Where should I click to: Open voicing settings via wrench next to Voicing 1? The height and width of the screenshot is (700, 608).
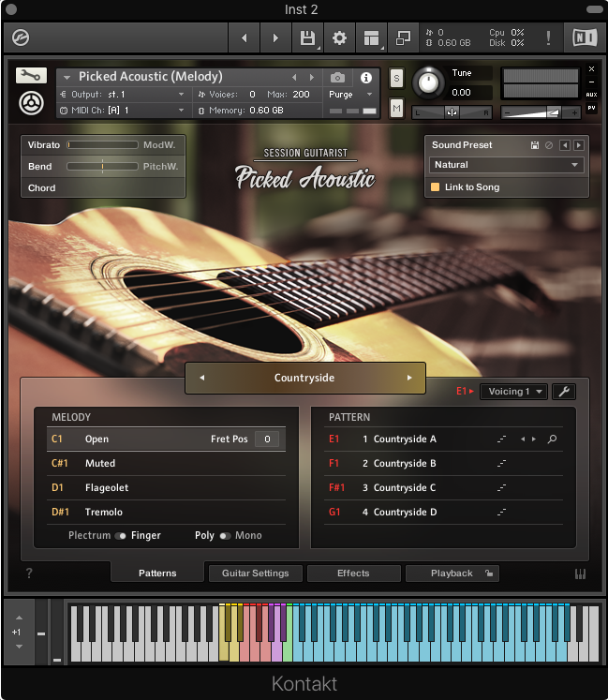click(564, 392)
